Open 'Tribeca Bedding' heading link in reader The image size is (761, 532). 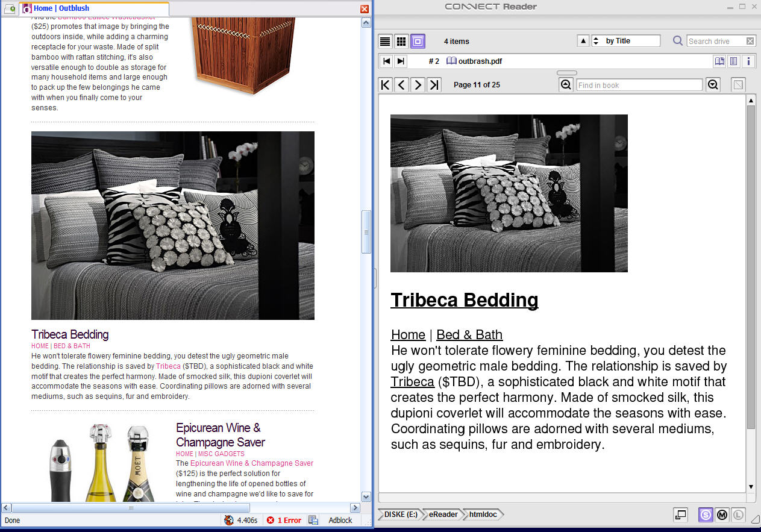[465, 300]
